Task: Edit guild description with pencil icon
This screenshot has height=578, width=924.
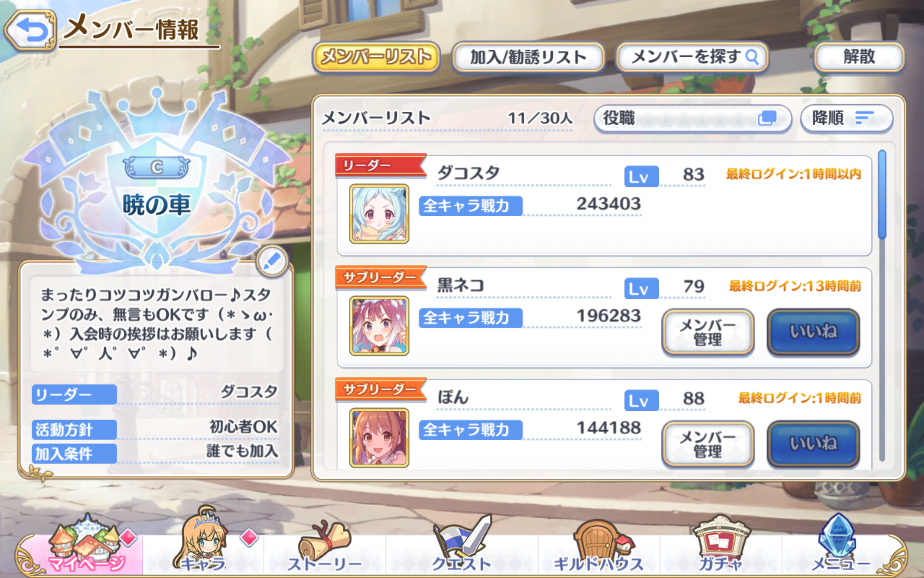Action: click(x=272, y=261)
